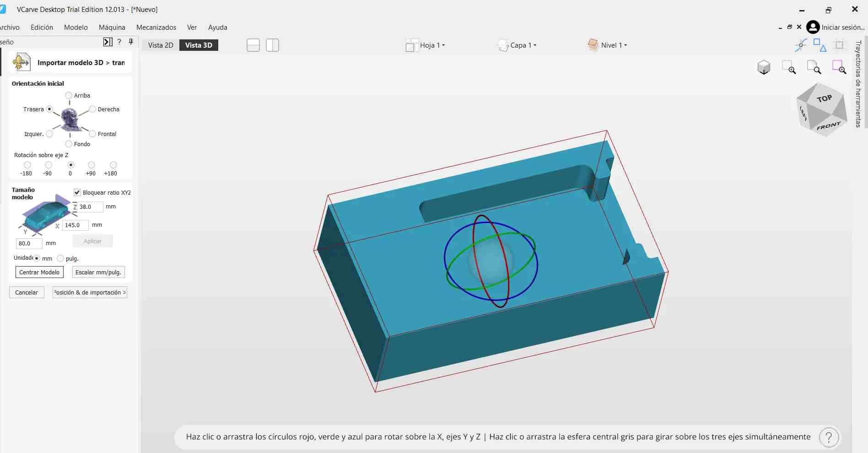Click the Z size field 38.0

pos(90,207)
